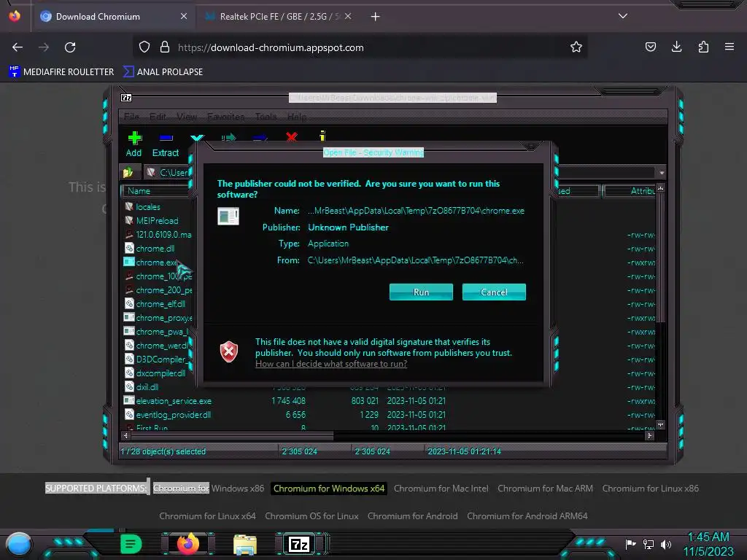Open the Save to Pocket icon

click(650, 47)
